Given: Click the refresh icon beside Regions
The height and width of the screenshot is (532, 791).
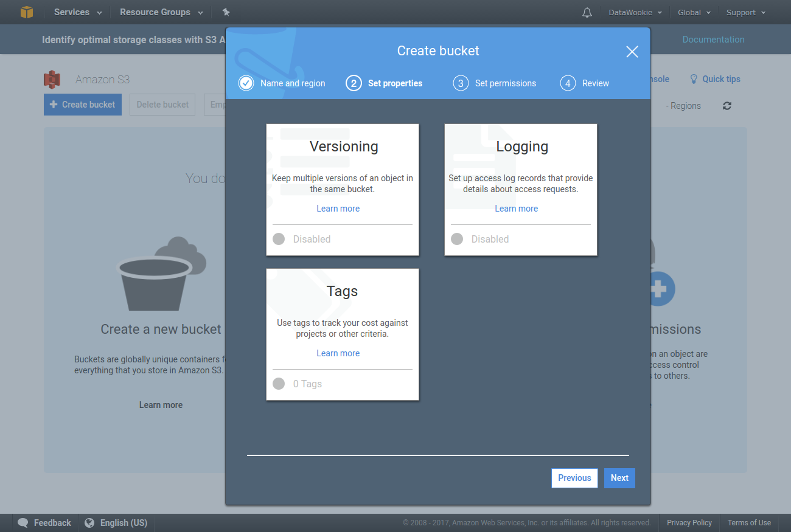Looking at the screenshot, I should [x=727, y=106].
